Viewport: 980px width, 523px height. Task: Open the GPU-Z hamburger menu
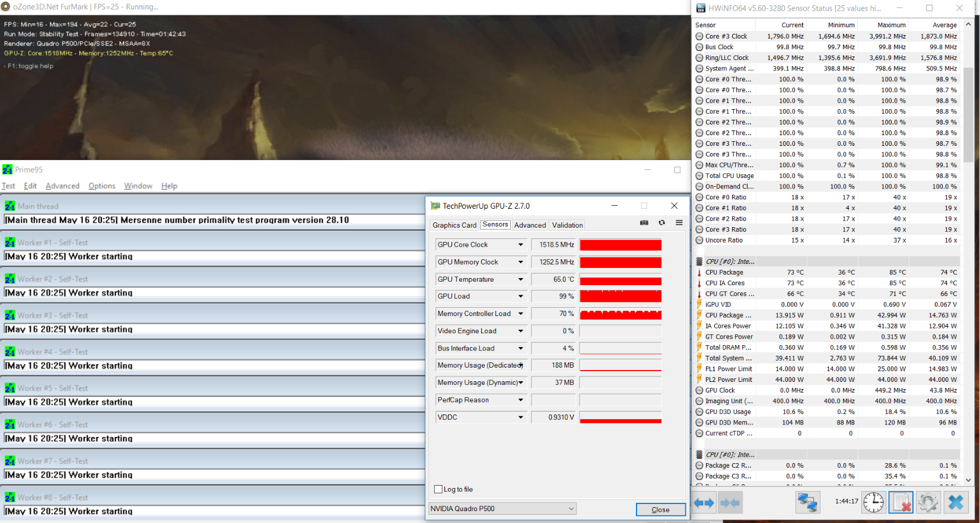679,223
